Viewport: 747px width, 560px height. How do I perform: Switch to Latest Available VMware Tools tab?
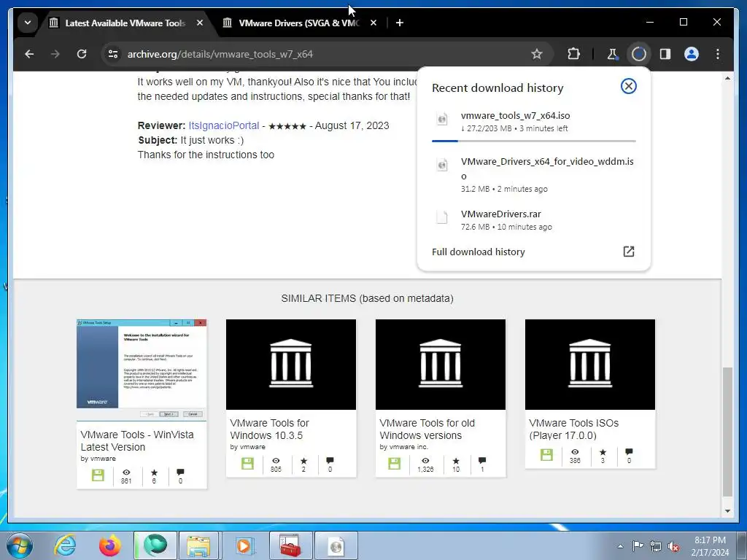(x=125, y=23)
